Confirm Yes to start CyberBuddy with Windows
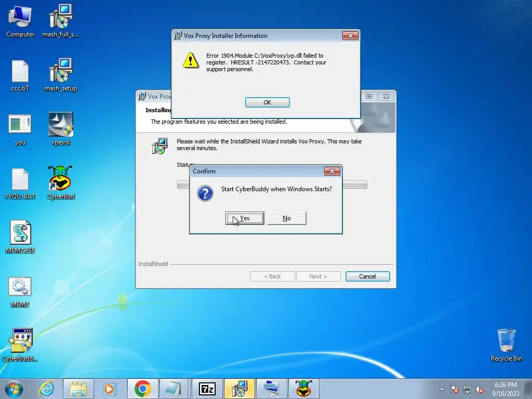The width and height of the screenshot is (532, 399). (x=245, y=218)
